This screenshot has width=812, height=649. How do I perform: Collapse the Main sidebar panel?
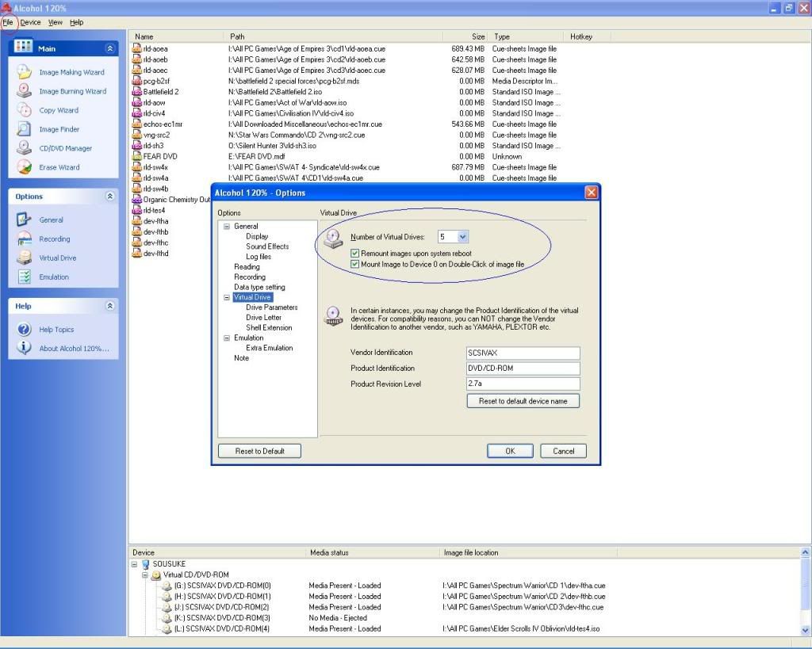click(110, 49)
